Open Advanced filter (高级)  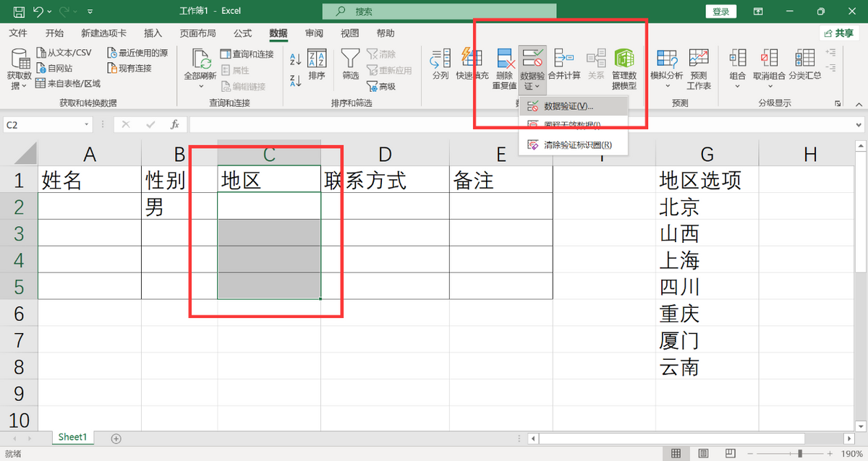tap(381, 87)
